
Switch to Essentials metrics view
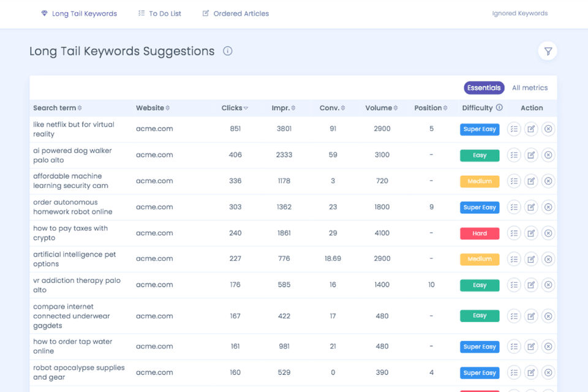[x=484, y=88]
